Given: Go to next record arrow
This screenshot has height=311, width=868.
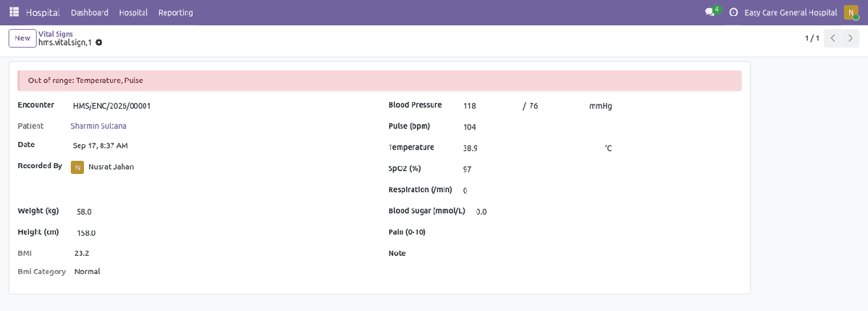Looking at the screenshot, I should click(x=851, y=38).
